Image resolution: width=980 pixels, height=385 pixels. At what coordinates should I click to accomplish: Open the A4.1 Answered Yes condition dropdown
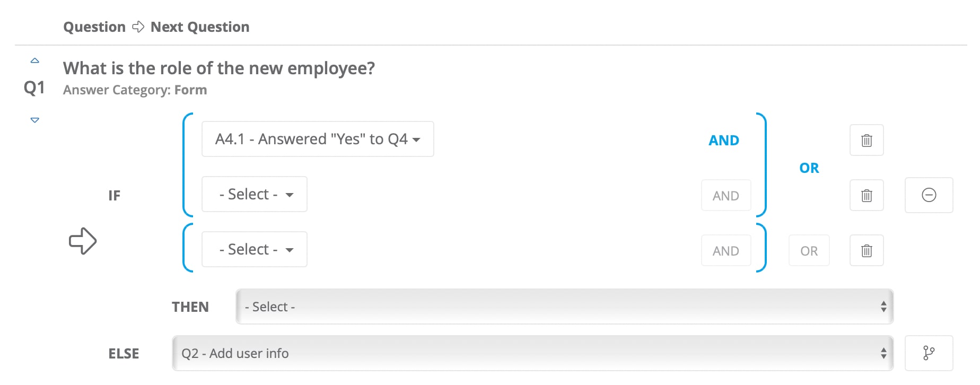coord(317,139)
